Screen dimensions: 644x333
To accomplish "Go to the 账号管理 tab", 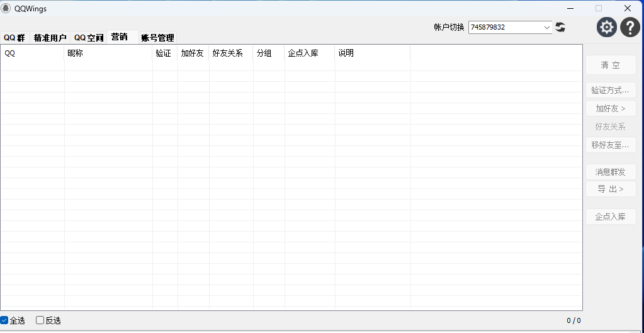I will pos(157,38).
